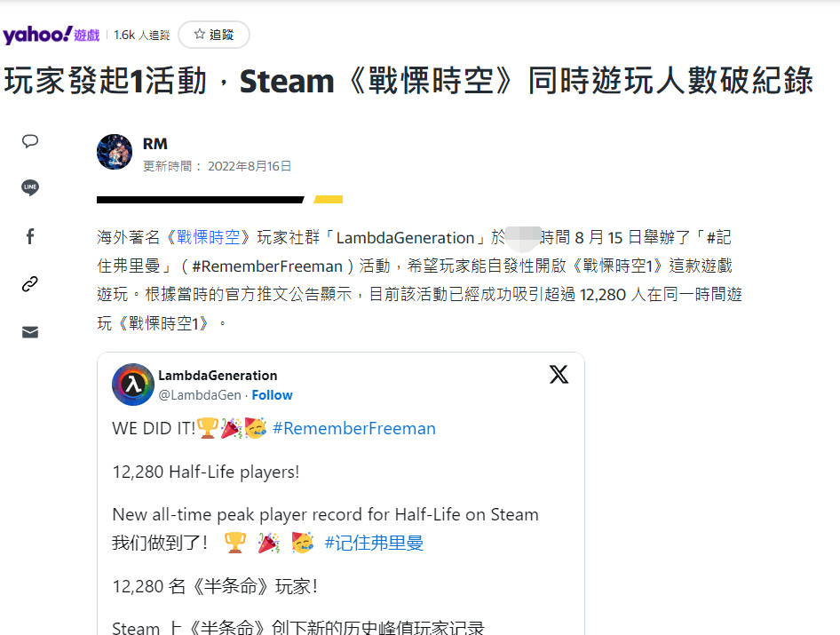Open the LambdaGeneration account name
Screen dimensions: 840x635
click(218, 376)
